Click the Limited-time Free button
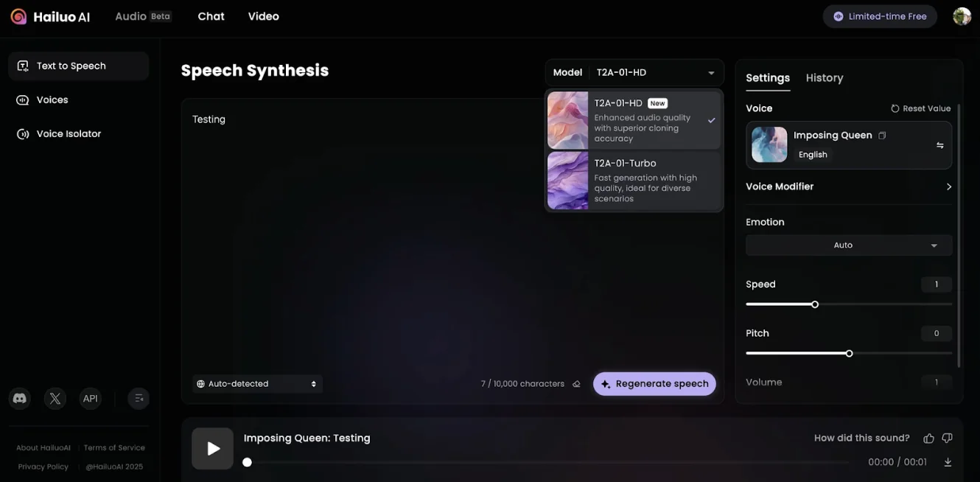This screenshot has width=980, height=482. 880,16
